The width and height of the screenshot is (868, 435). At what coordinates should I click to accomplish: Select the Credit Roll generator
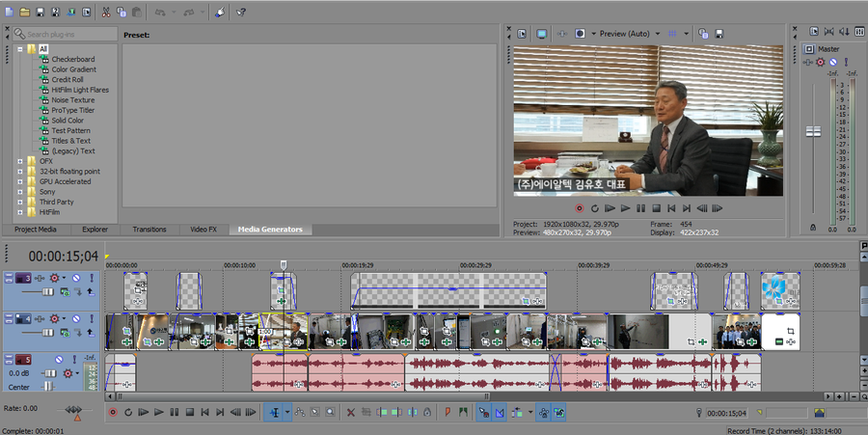point(68,80)
